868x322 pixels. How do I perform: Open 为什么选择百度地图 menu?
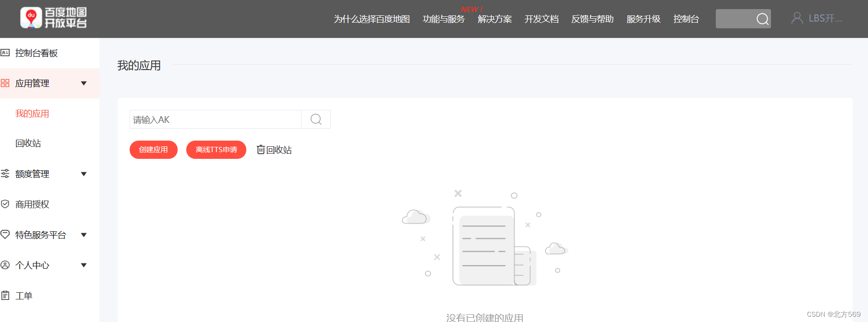tap(372, 19)
